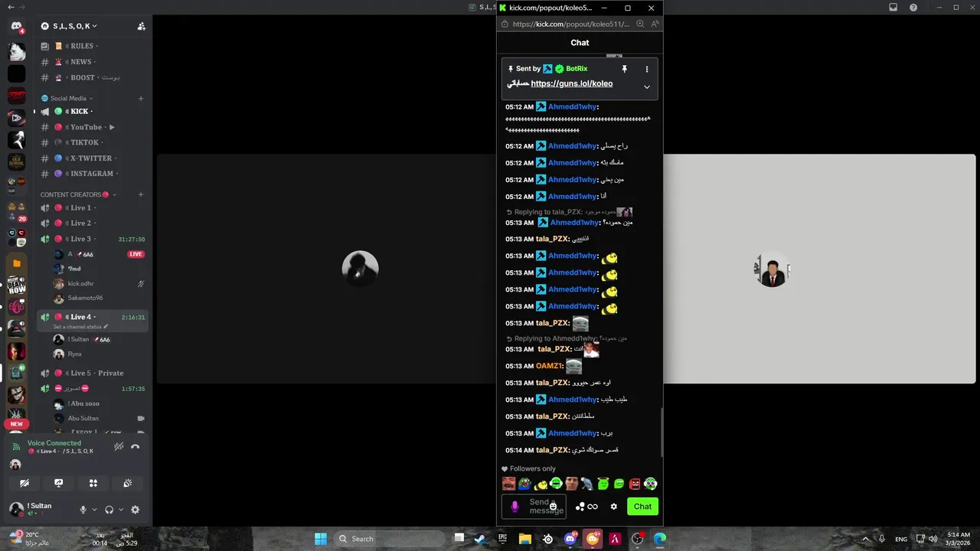The image size is (980, 551).
Task: Click Kick popout address bar URL
Action: click(571, 24)
